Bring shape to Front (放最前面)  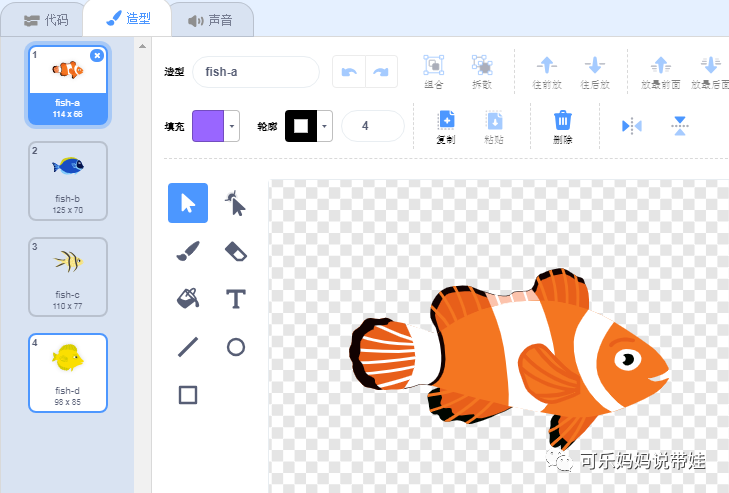[x=660, y=72]
